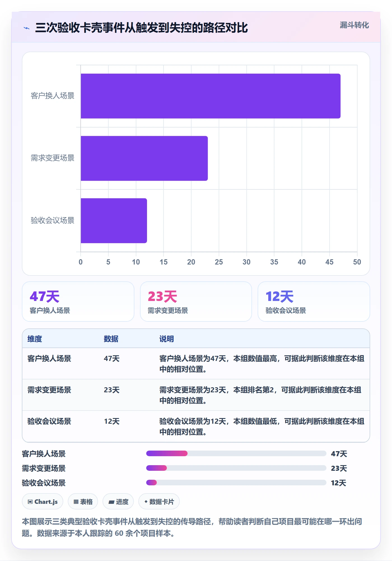Image resolution: width=392 pixels, height=561 pixels.
Task: Click the 12天 value beside the progress bar
Action: (x=339, y=483)
